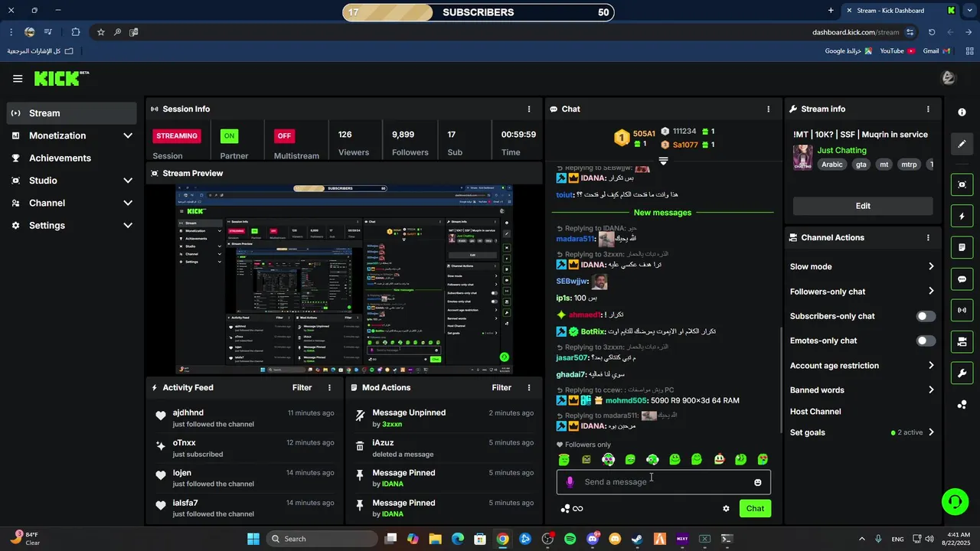Select the headphones emote in quick emote row
Image resolution: width=980 pixels, height=551 pixels.
[x=652, y=459]
